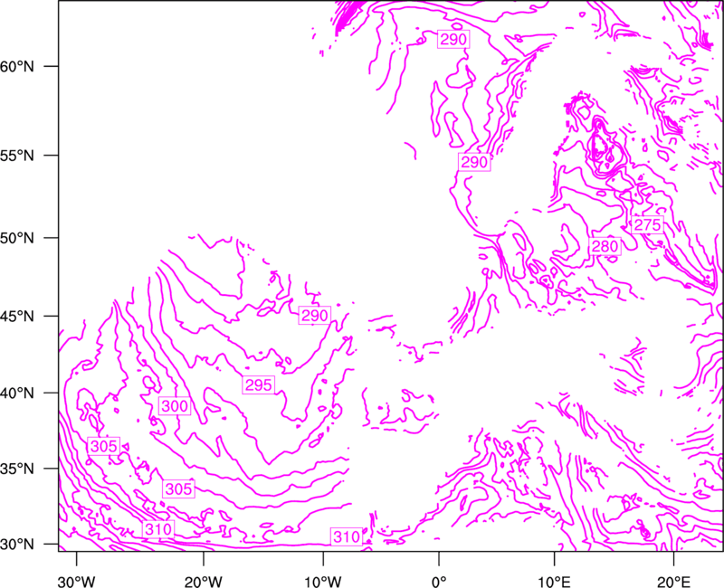Click the 290 label level with 55°N
The height and width of the screenshot is (588, 724).
pyautogui.click(x=474, y=162)
